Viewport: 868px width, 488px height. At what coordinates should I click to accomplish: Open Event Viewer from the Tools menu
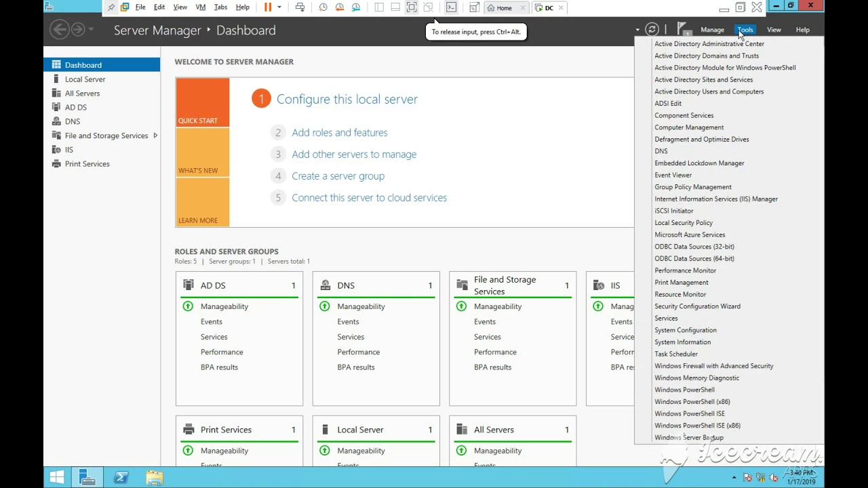pos(673,175)
